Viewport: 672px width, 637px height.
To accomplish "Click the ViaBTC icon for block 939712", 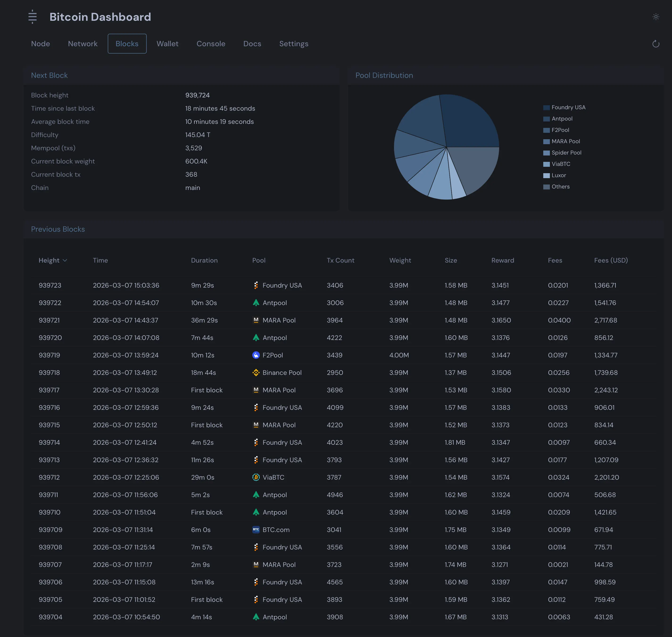I will tap(256, 477).
